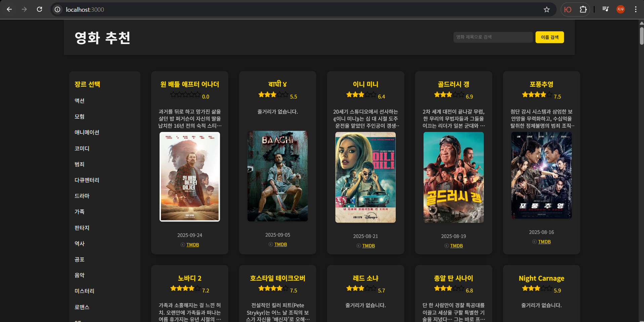The image size is (644, 322).
Task: Click the 7.2 star rating
Action: click(x=190, y=289)
